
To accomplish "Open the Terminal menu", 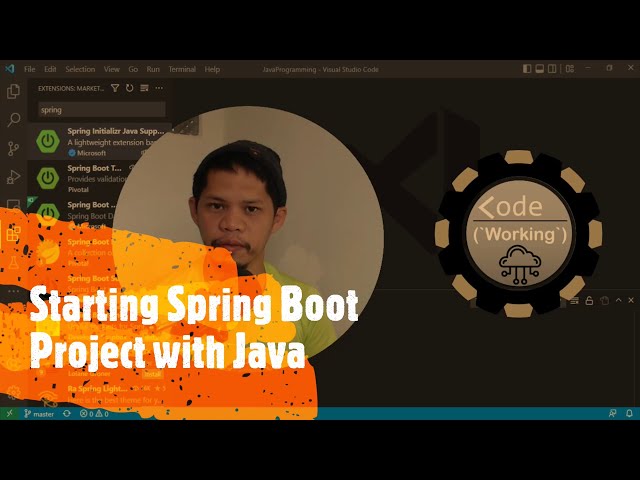I will (x=182, y=69).
